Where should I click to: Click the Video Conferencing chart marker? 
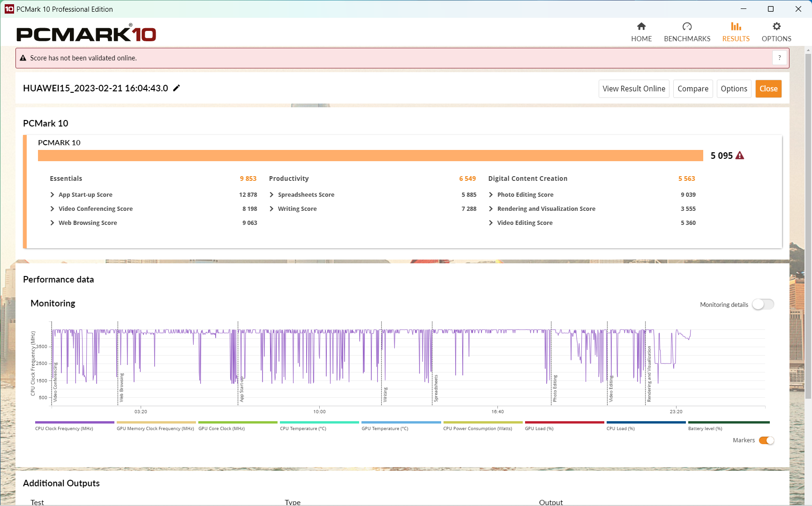coord(55,382)
